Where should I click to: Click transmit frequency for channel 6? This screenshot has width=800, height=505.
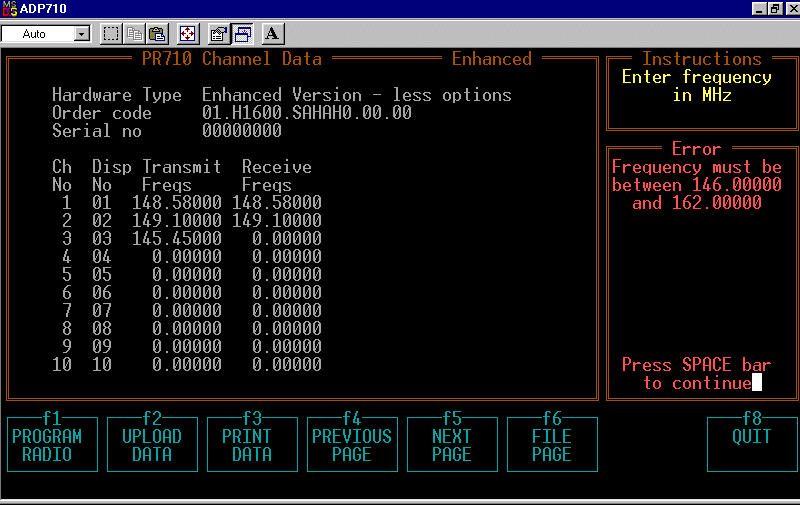click(187, 292)
